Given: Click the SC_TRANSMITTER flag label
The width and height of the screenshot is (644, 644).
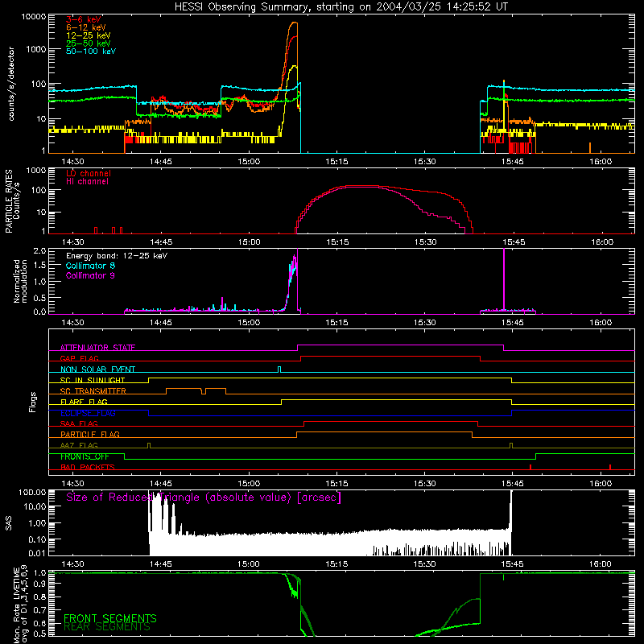Looking at the screenshot, I should pyautogui.click(x=93, y=391).
